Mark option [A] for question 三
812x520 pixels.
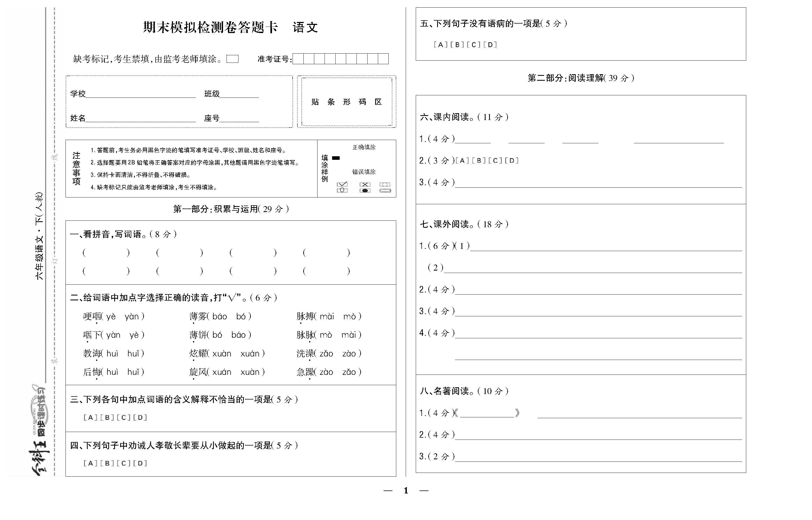tap(90, 417)
